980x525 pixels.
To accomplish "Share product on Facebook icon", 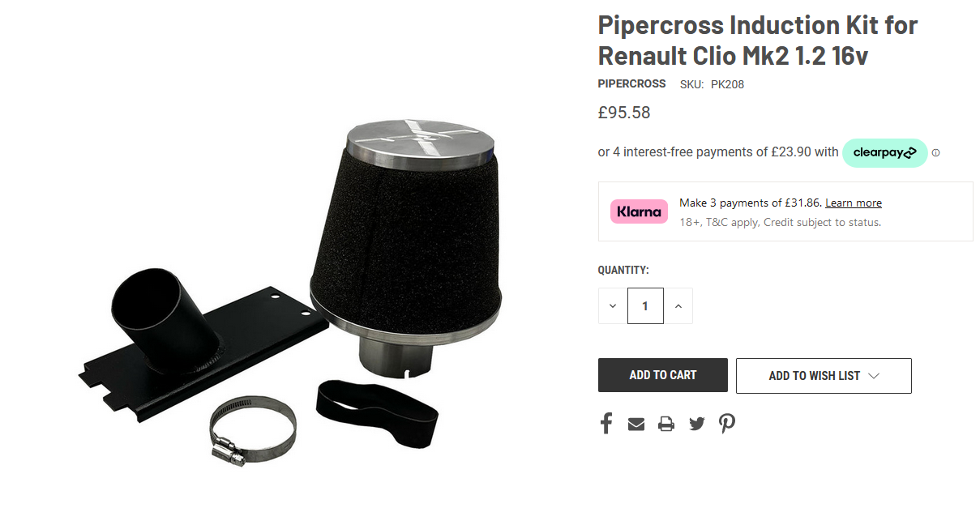I will pyautogui.click(x=606, y=423).
